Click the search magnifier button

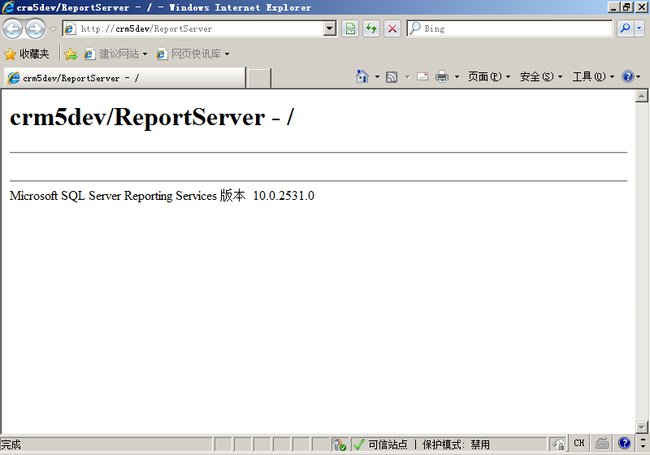point(625,29)
